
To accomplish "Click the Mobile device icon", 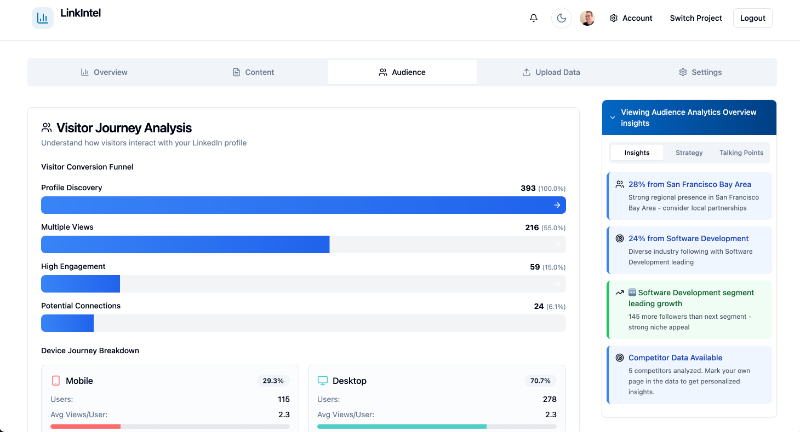I will pyautogui.click(x=56, y=381).
